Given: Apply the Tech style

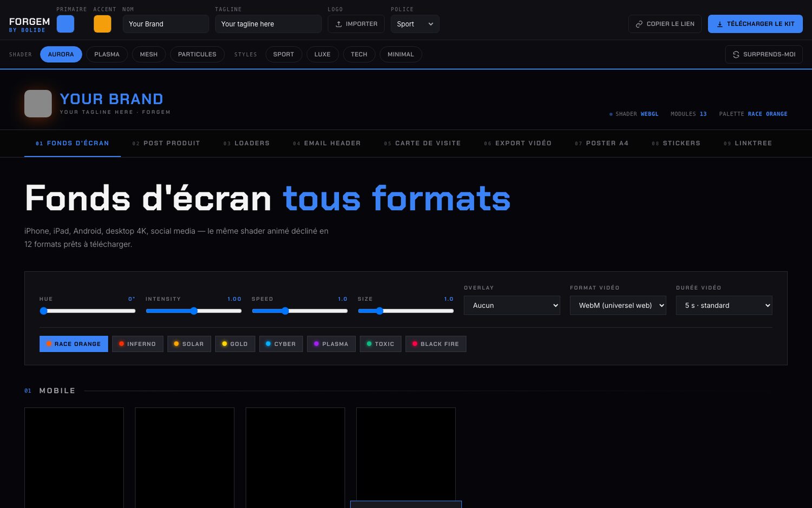Looking at the screenshot, I should point(359,54).
